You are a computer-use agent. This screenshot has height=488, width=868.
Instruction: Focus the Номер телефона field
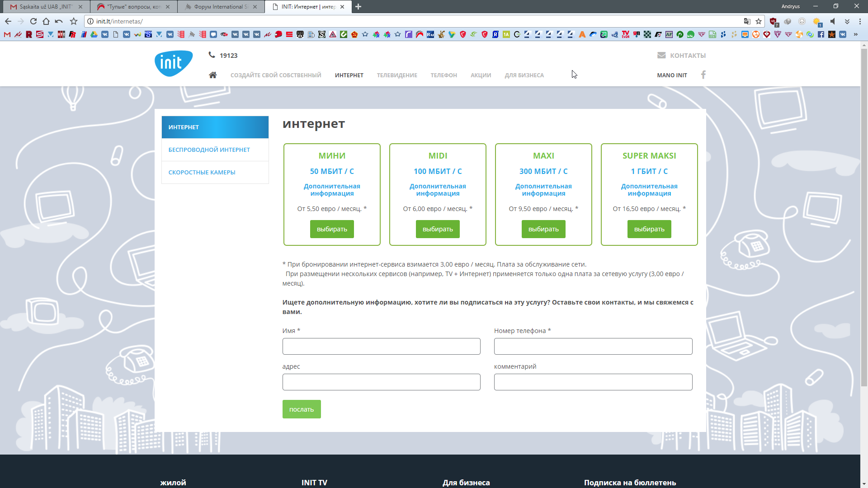pyautogui.click(x=593, y=347)
